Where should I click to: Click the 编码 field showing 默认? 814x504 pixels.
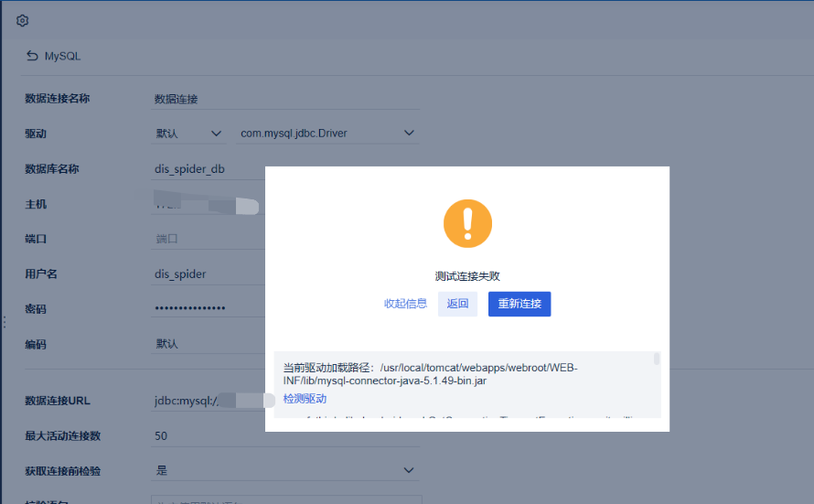(x=209, y=344)
